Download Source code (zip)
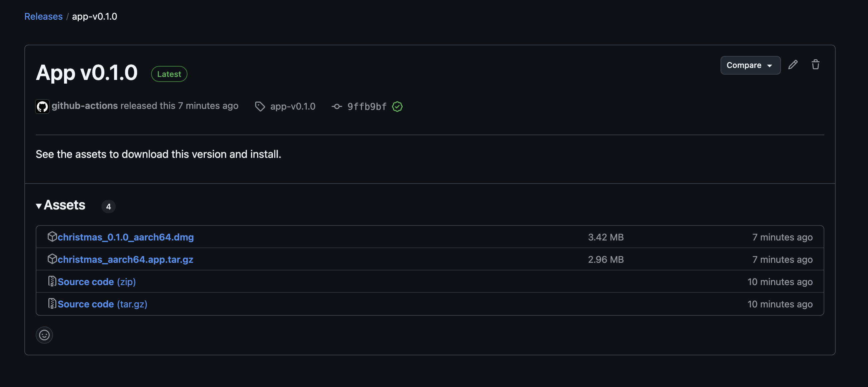 click(97, 282)
